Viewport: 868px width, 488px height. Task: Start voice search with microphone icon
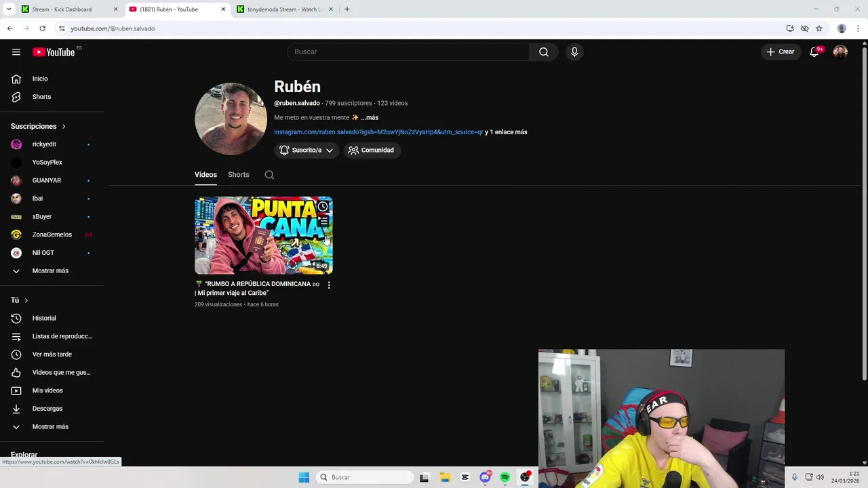(x=574, y=52)
